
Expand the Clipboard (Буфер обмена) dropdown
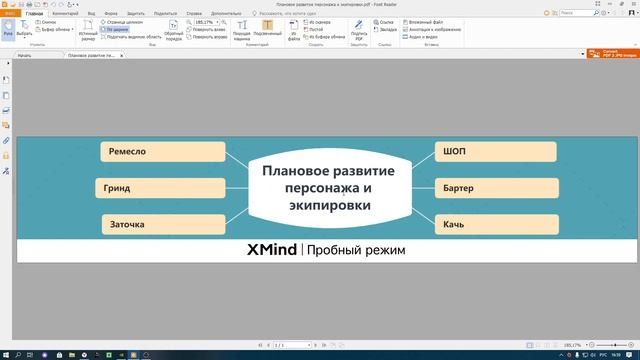point(55,29)
